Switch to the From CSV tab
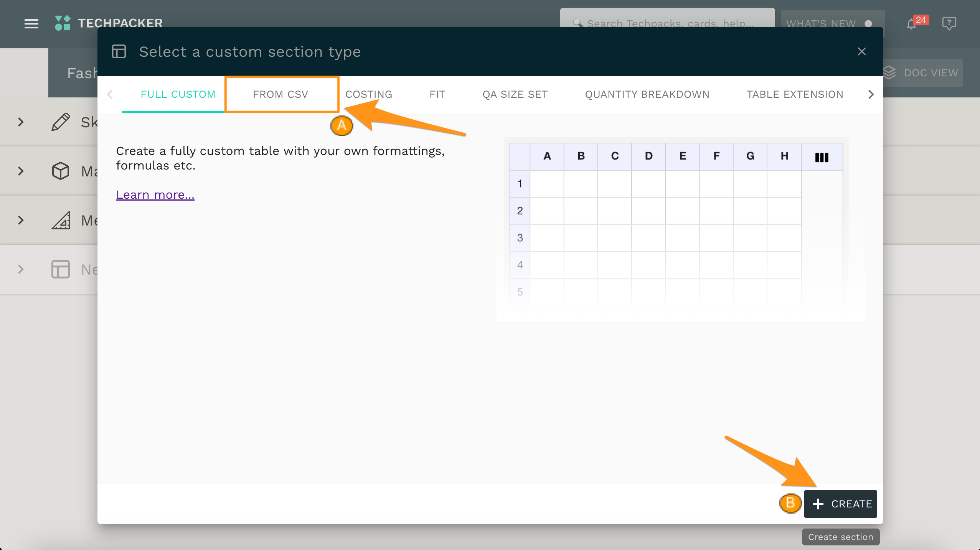 coord(280,94)
